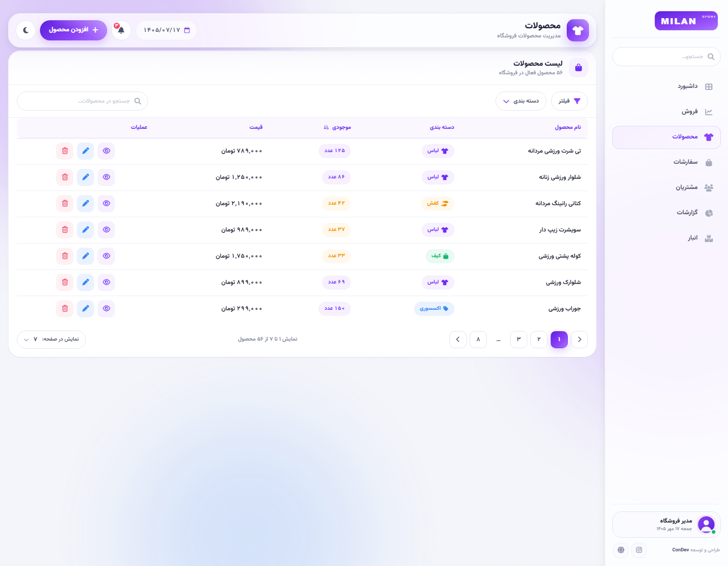
Task: Click the کفش category badge
Action: pos(437,203)
